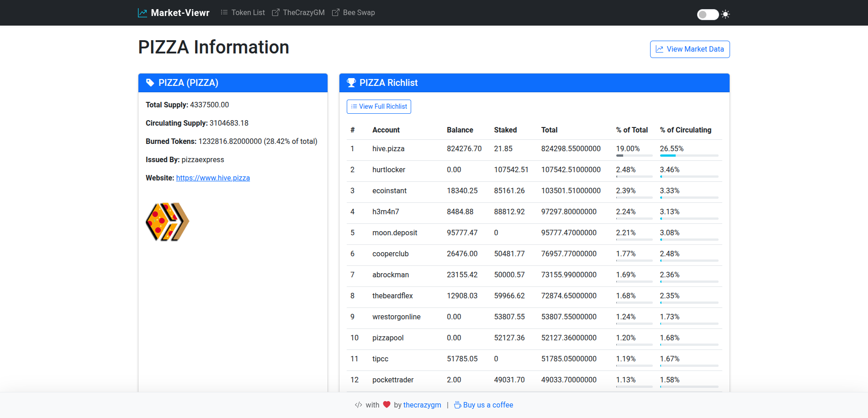Click balance value 824276.70

(x=464, y=148)
